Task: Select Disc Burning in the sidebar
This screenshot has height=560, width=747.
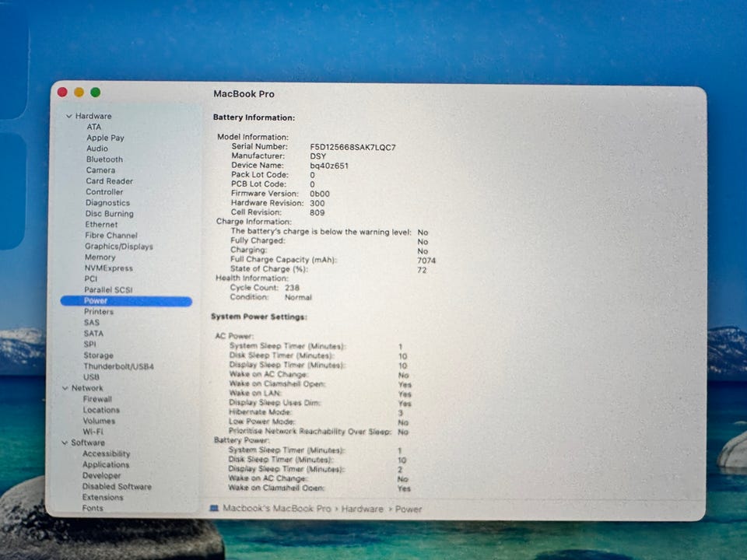Action: click(x=109, y=214)
